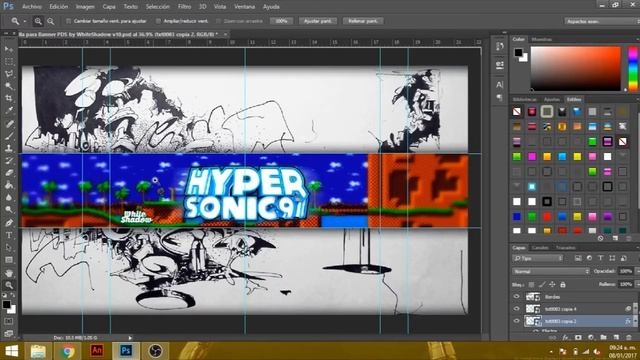Toggle lock all padlock

coord(563,284)
